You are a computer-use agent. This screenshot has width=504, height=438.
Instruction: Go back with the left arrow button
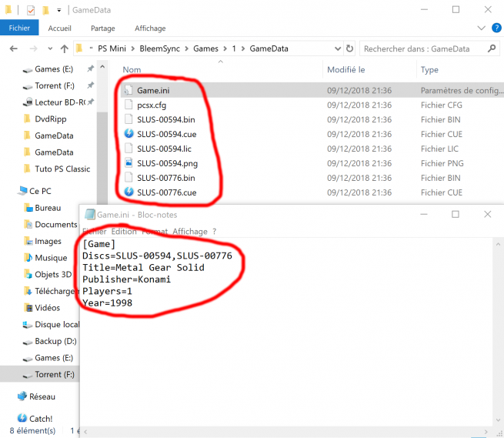tap(14, 48)
